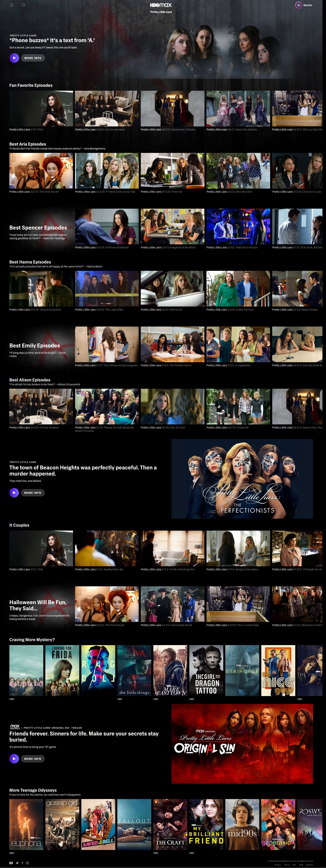The width and height of the screenshot is (326, 868).
Task: Open the Euphoria poster thumbnail
Action: click(26, 824)
